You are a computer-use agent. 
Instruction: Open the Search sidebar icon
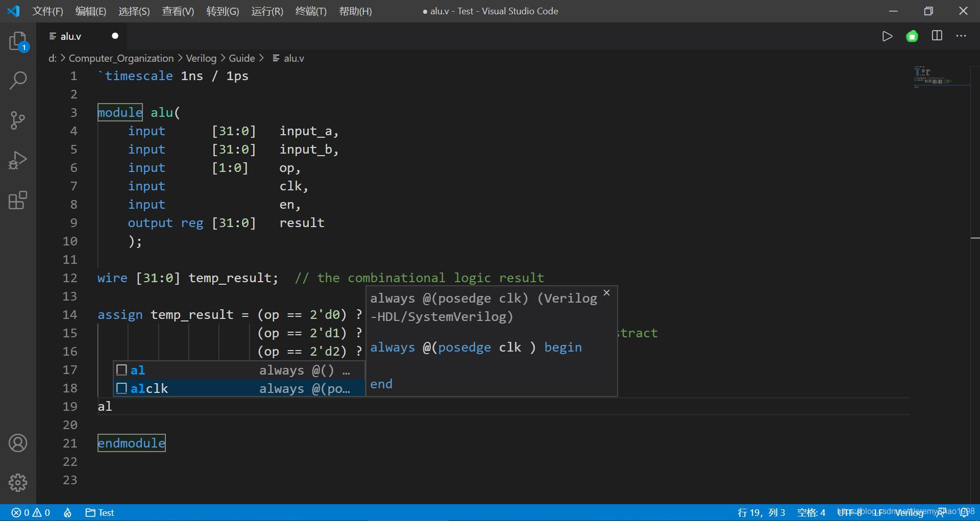(18, 80)
